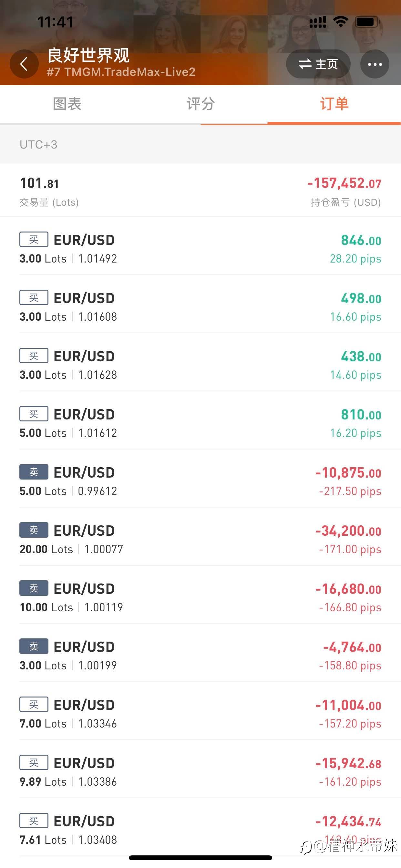401x868 pixels.
Task: Tap the 卖 tag on the 0.99612 order
Action: click(34, 472)
